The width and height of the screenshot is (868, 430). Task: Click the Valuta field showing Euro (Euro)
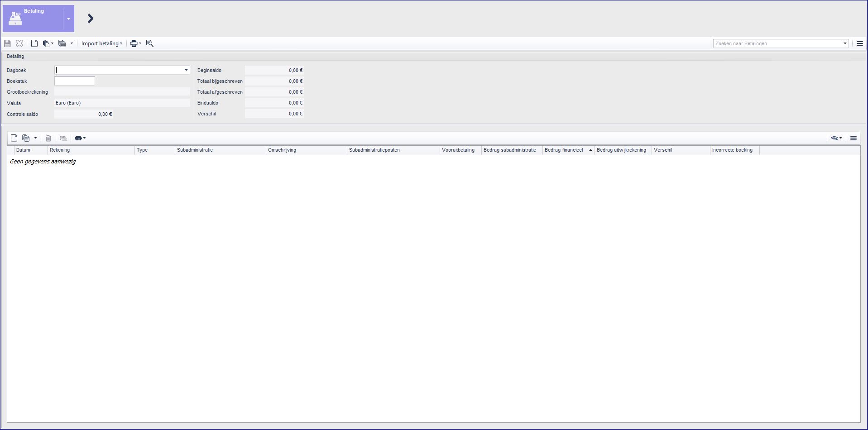coord(122,103)
